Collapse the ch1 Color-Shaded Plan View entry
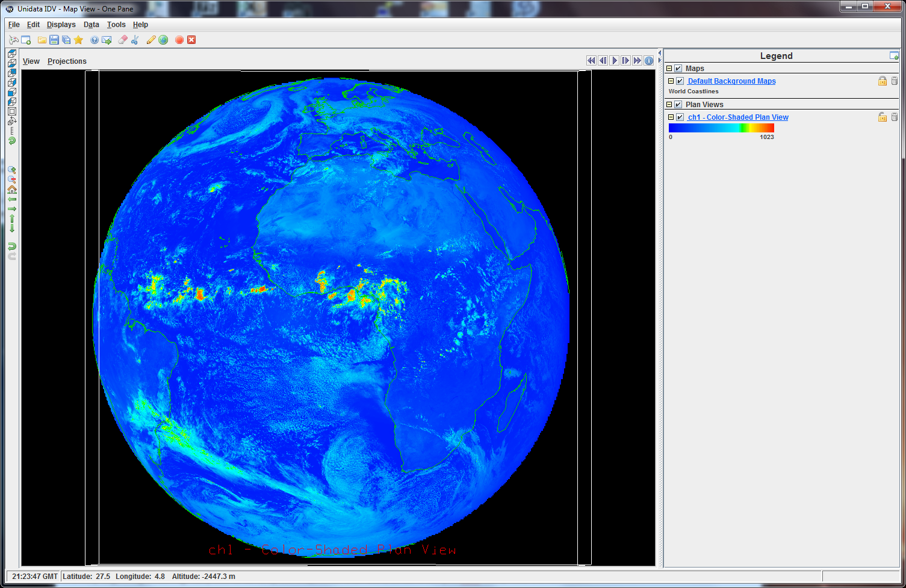Screen dimensions: 906x588 671,117
